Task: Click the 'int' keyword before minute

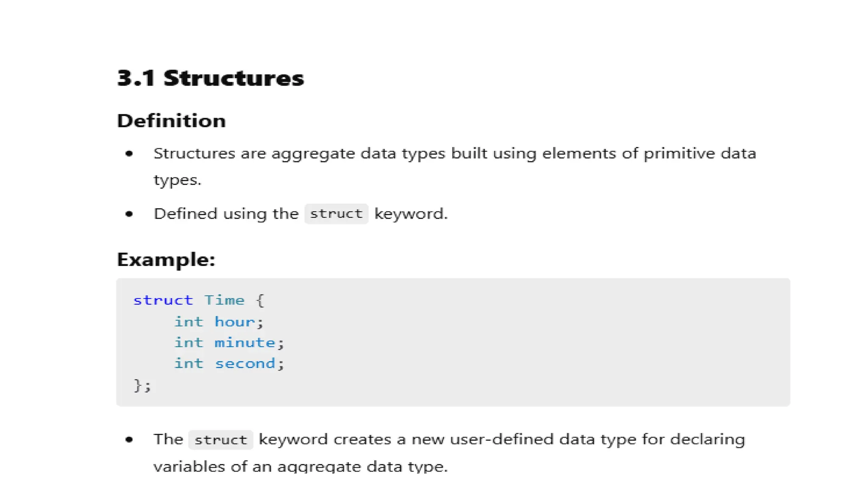Action: (x=189, y=342)
